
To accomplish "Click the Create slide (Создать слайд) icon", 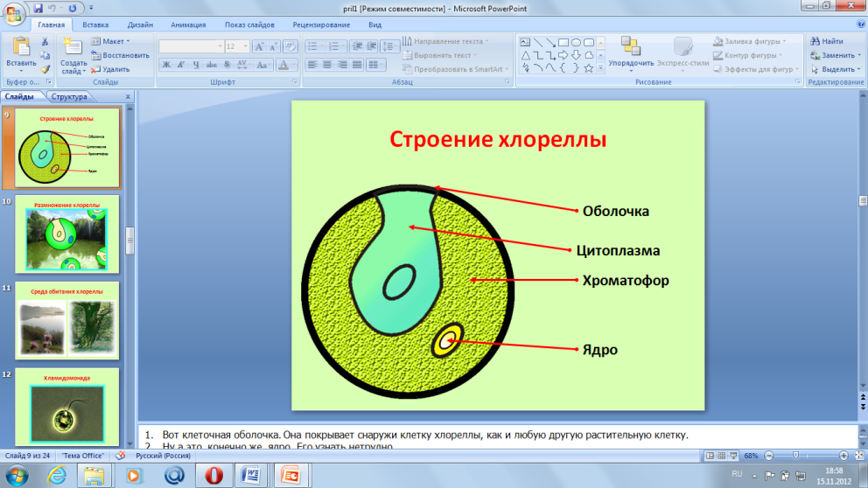I will (73, 47).
